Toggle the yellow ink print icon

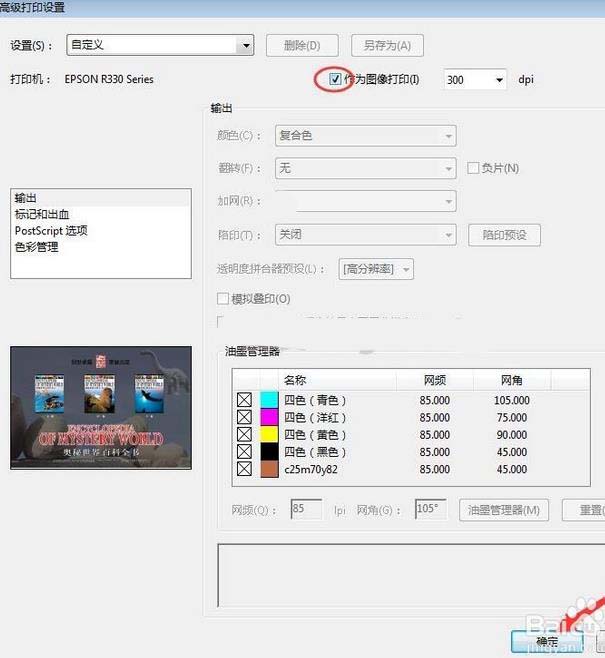tap(244, 434)
